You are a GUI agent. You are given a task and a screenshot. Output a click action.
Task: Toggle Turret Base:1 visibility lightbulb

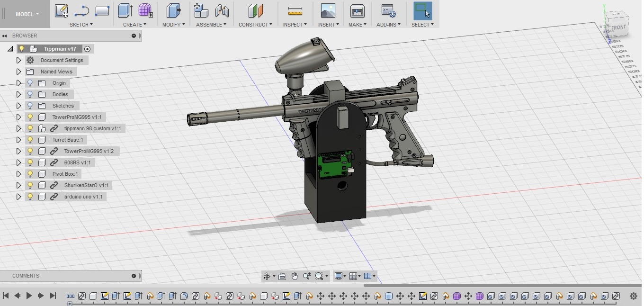[30, 140]
